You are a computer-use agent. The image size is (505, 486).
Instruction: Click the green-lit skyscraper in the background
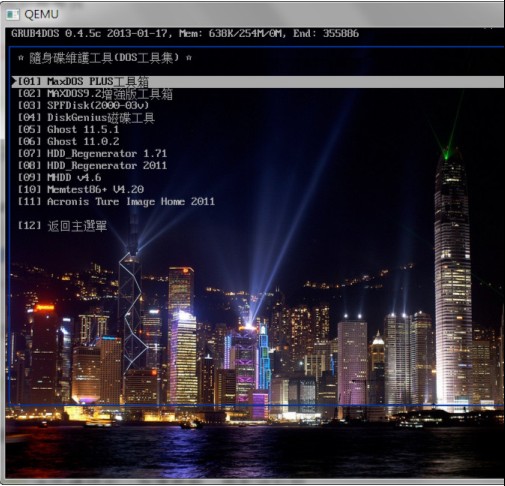(x=453, y=280)
